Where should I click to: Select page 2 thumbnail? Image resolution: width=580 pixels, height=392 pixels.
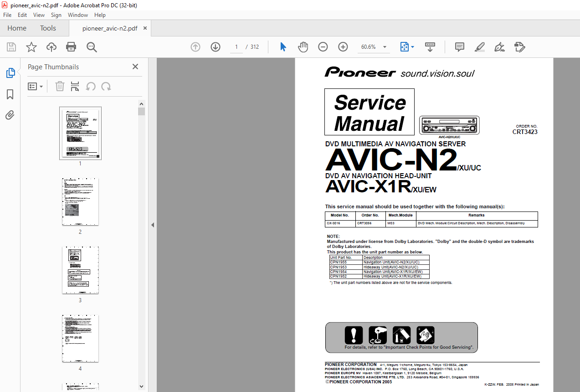click(80, 202)
